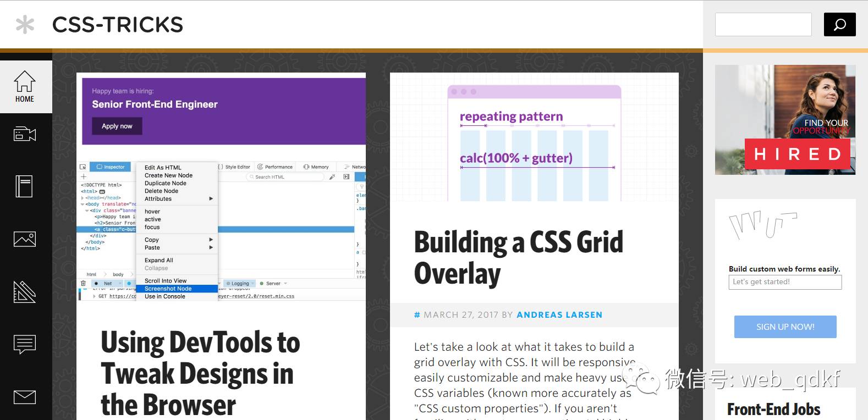
Task: Open the Using DevTools to Tweak Designs article title
Action: pyautogui.click(x=200, y=373)
